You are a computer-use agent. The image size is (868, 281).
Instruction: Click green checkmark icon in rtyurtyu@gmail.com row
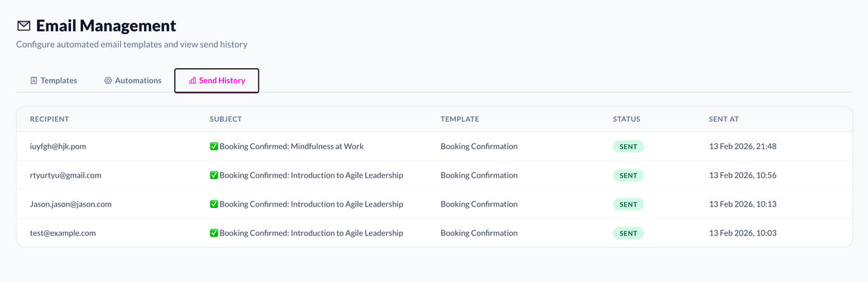213,175
